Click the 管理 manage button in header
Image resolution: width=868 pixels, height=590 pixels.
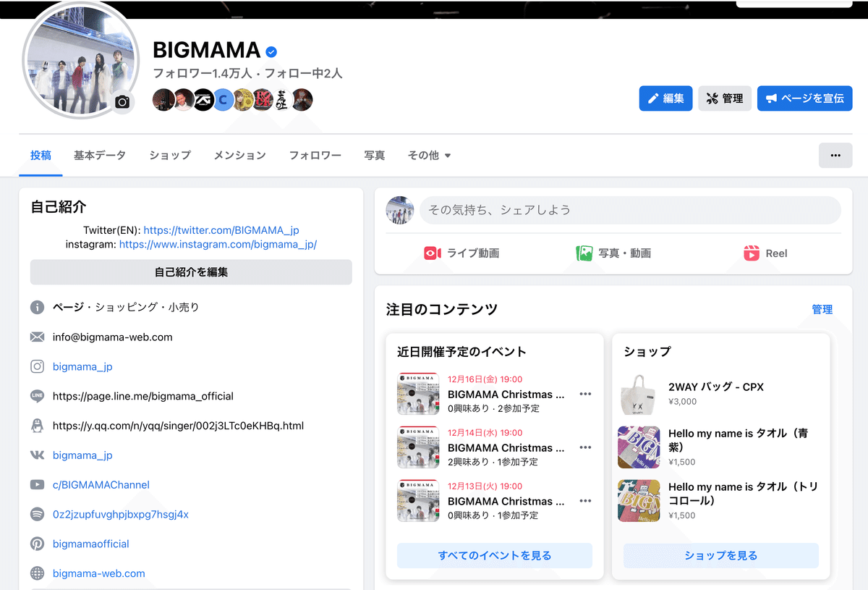pyautogui.click(x=725, y=98)
